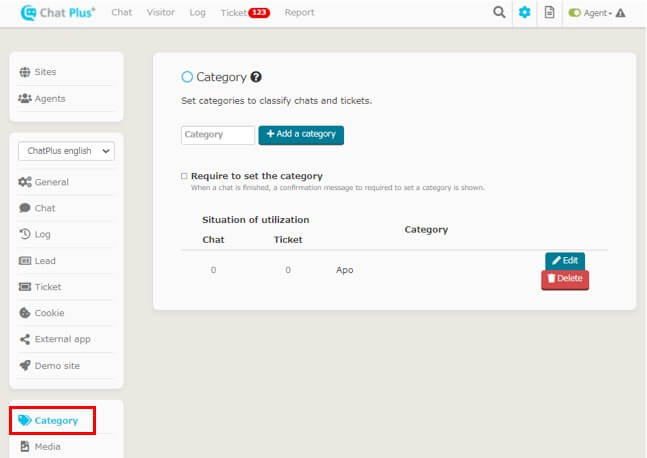
Task: Edit the Apo category
Action: click(x=564, y=261)
